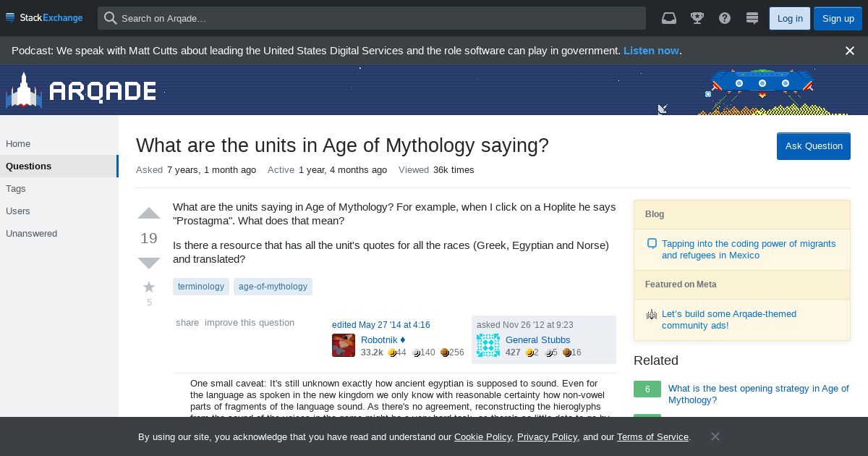Focus the Search on Arqade field
868x456 pixels.
[372, 18]
